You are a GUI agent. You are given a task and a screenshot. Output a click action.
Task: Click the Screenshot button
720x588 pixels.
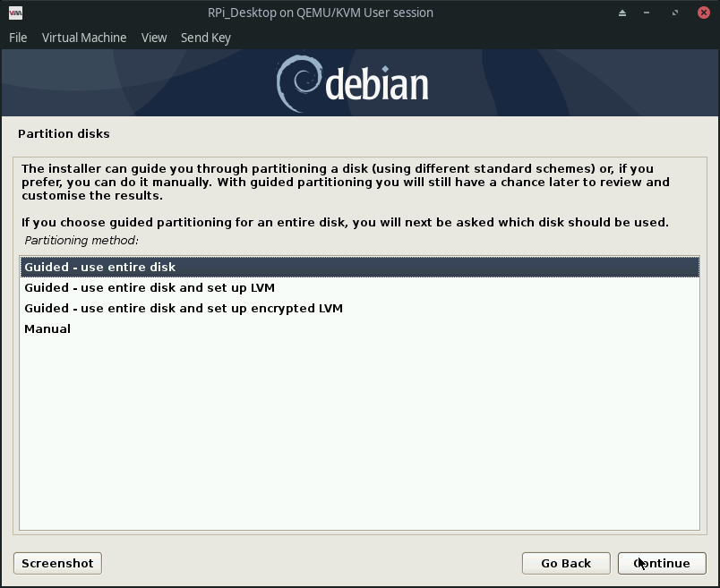click(57, 563)
